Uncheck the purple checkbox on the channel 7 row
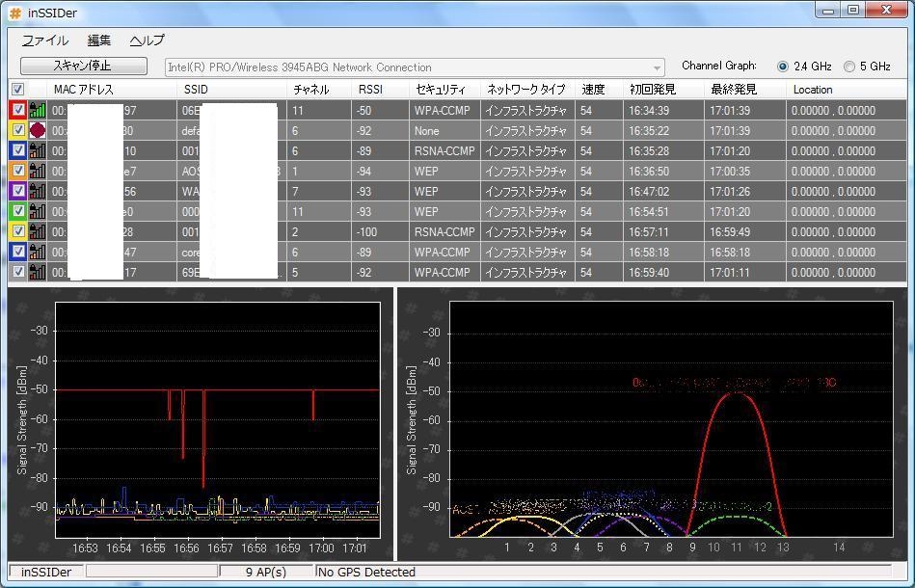This screenshot has height=588, width=915. [x=18, y=192]
